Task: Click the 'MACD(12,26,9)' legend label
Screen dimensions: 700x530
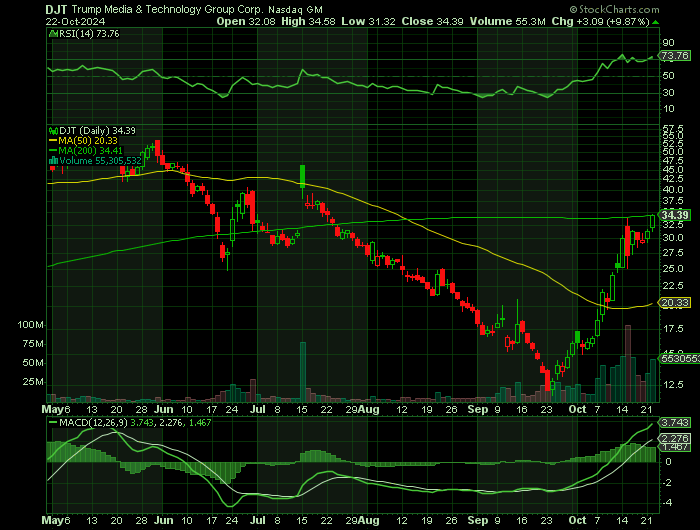Action: pyautogui.click(x=93, y=422)
